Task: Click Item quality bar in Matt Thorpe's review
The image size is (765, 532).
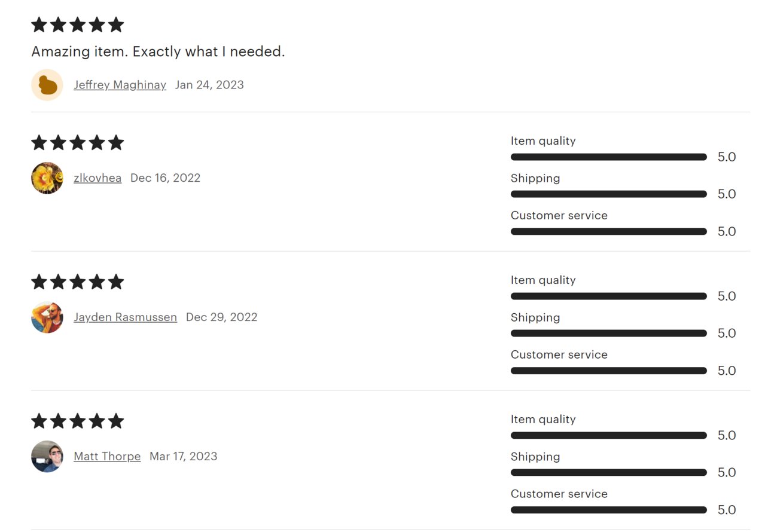Action: (609, 435)
